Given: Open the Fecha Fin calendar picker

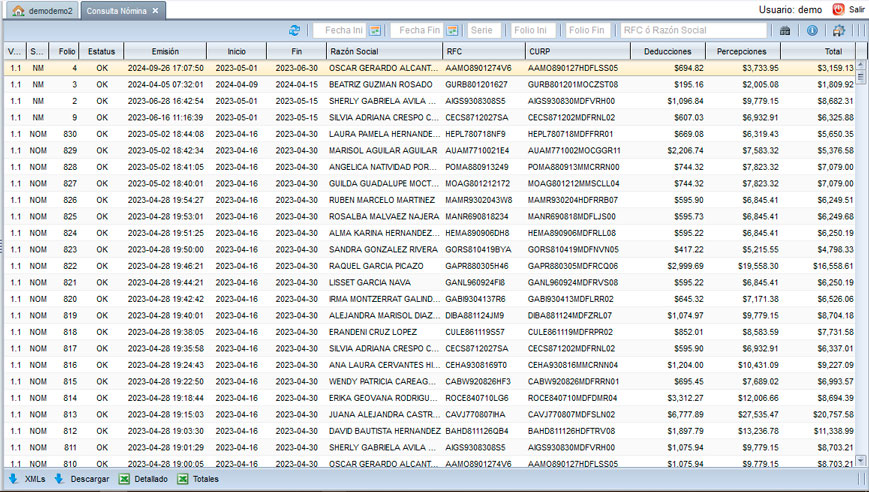Looking at the screenshot, I should click(x=452, y=30).
